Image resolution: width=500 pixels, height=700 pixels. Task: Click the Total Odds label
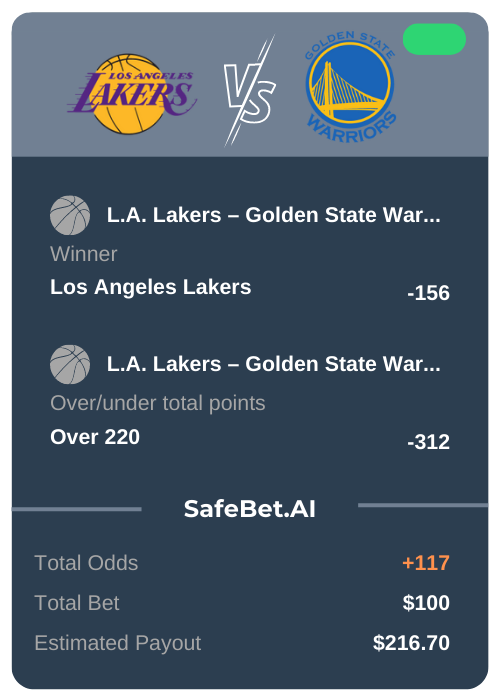tap(86, 563)
